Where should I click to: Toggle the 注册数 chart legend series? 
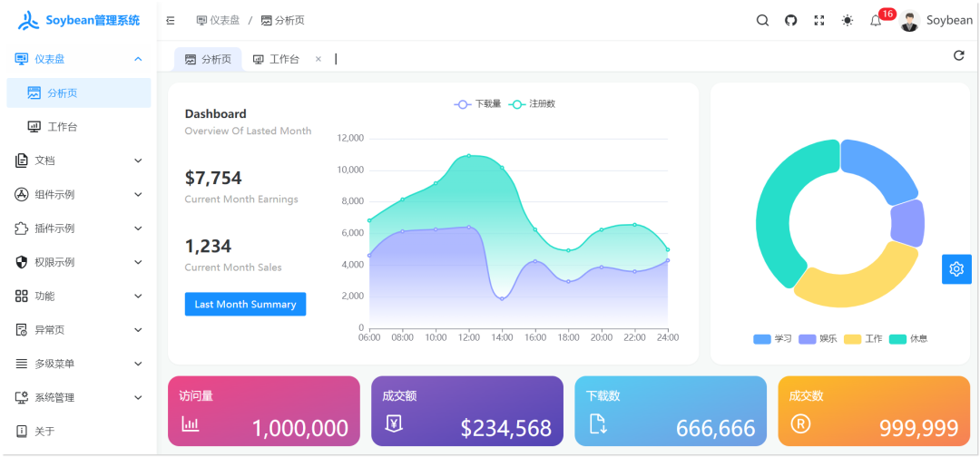(532, 104)
